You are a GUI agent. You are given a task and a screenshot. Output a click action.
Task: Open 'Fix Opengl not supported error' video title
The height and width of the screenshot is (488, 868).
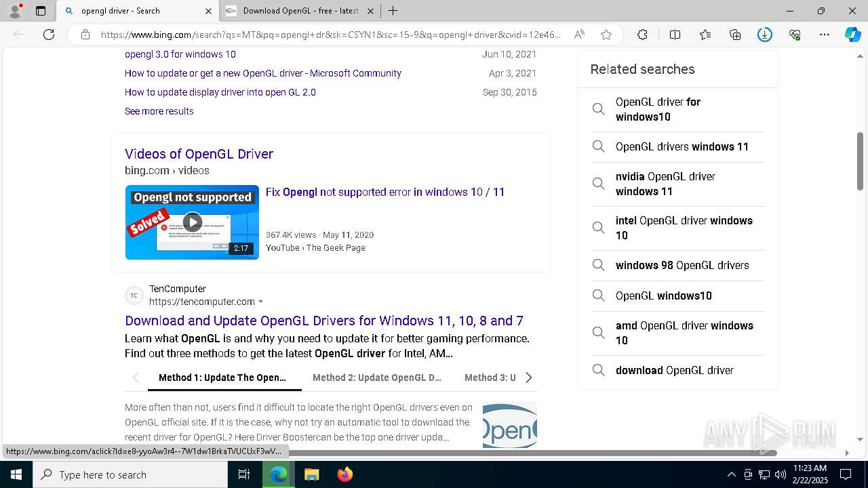pyautogui.click(x=385, y=192)
